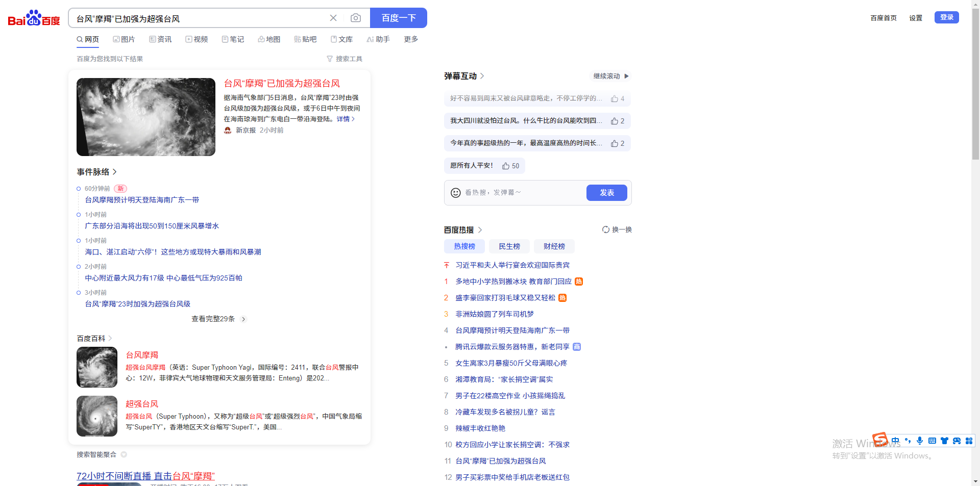Screen dimensions: 980x486
Task: Open the 笔记 tab
Action: 233,39
